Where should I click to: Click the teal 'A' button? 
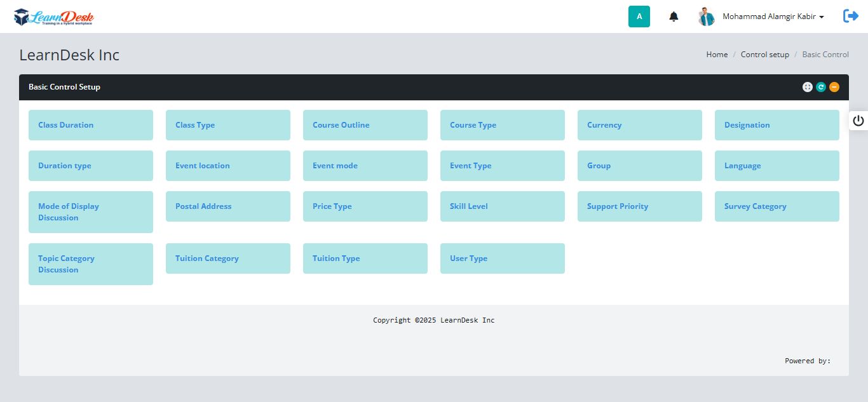pyautogui.click(x=639, y=17)
